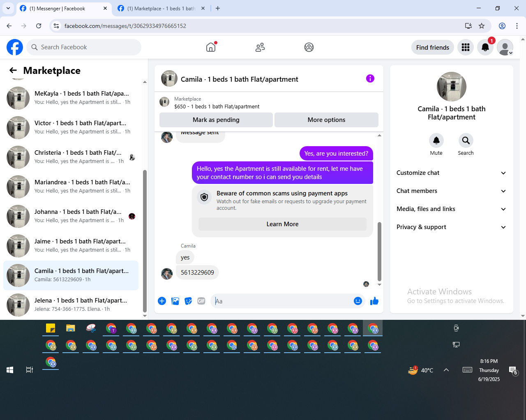Open Johanna conversation in the list
This screenshot has width=526, height=420.
click(x=71, y=216)
